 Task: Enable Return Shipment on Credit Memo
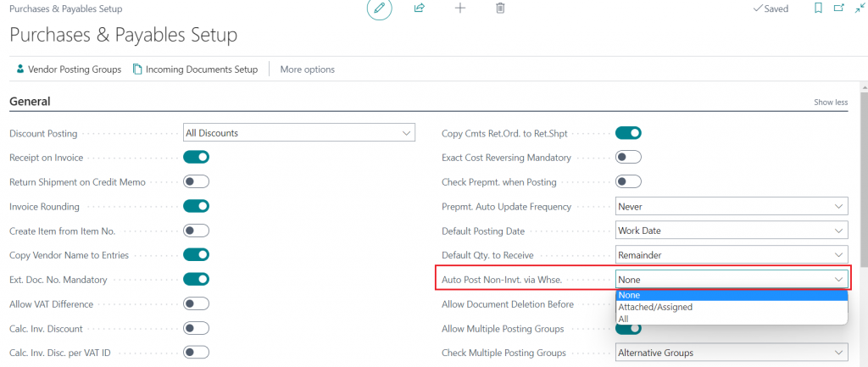(x=196, y=181)
